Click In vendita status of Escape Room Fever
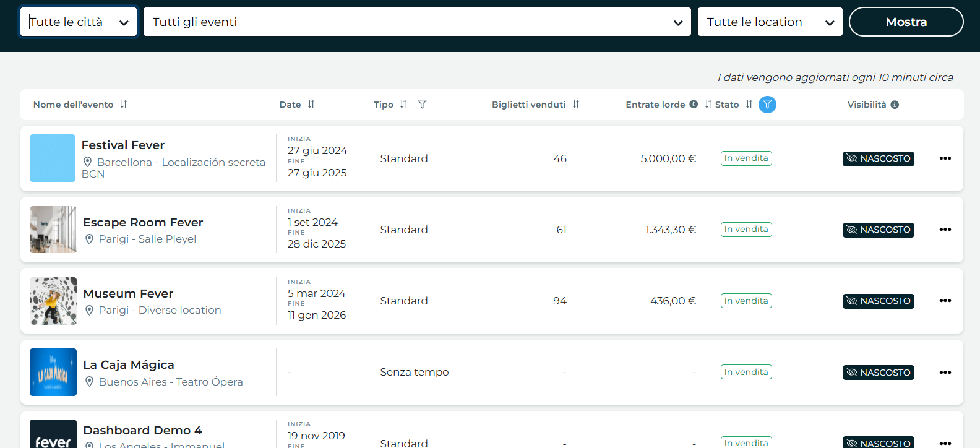The image size is (980, 448). (x=746, y=230)
